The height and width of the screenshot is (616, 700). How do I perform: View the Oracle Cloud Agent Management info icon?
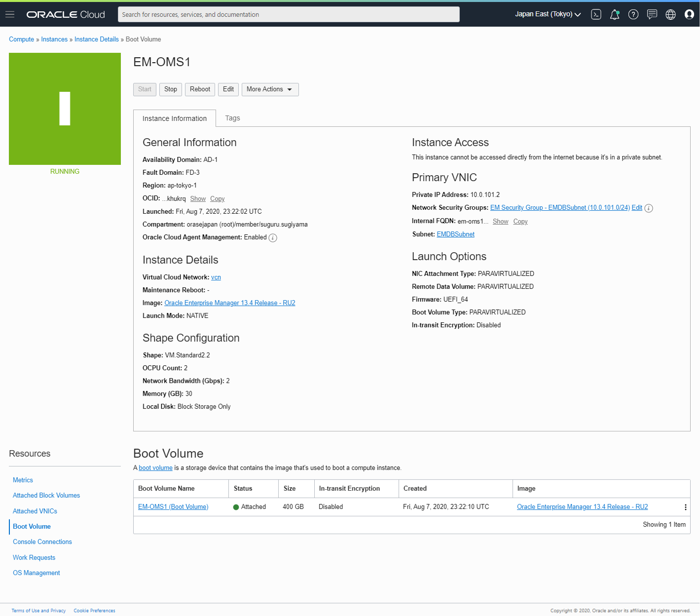click(x=273, y=237)
